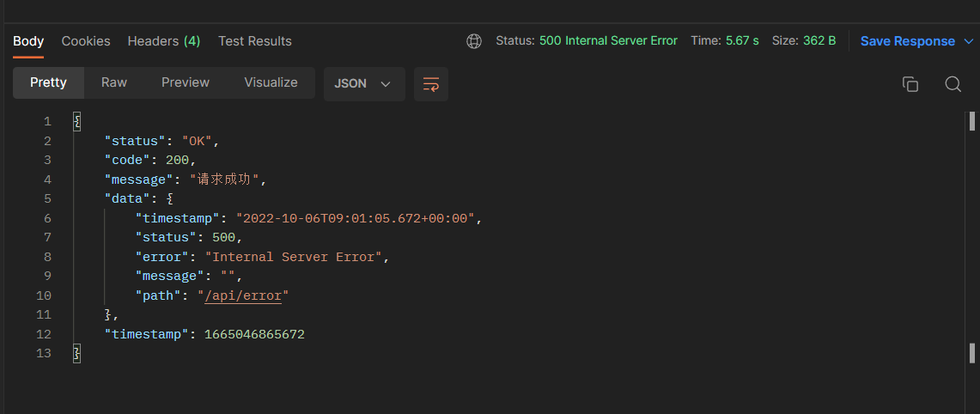The image size is (980, 414).
Task: Open the Cookies tab
Action: pyautogui.click(x=86, y=41)
